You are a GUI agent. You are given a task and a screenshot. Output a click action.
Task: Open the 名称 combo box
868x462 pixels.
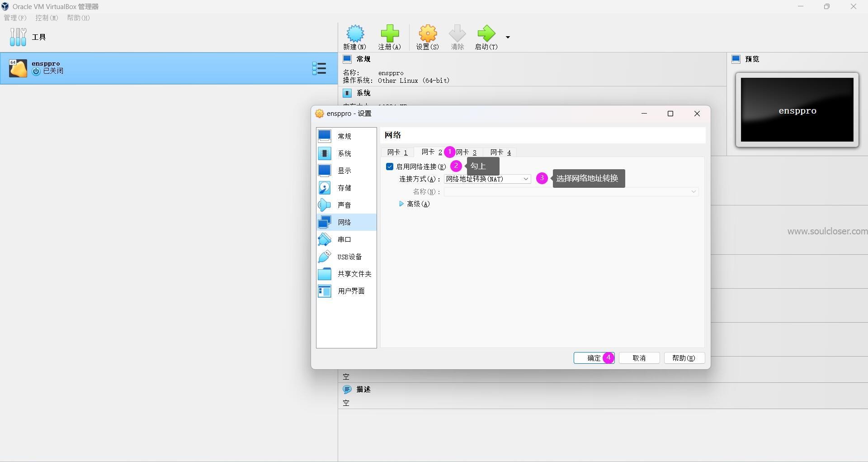pyautogui.click(x=571, y=192)
